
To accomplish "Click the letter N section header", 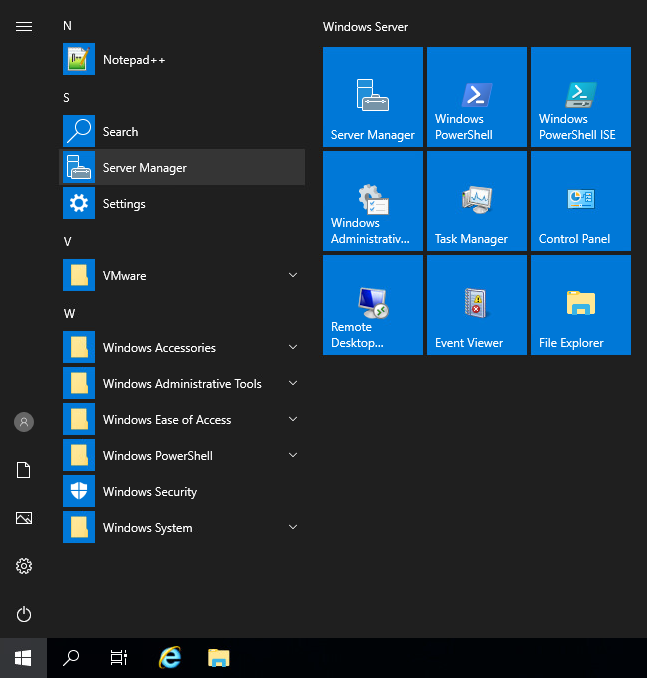I will [67, 26].
